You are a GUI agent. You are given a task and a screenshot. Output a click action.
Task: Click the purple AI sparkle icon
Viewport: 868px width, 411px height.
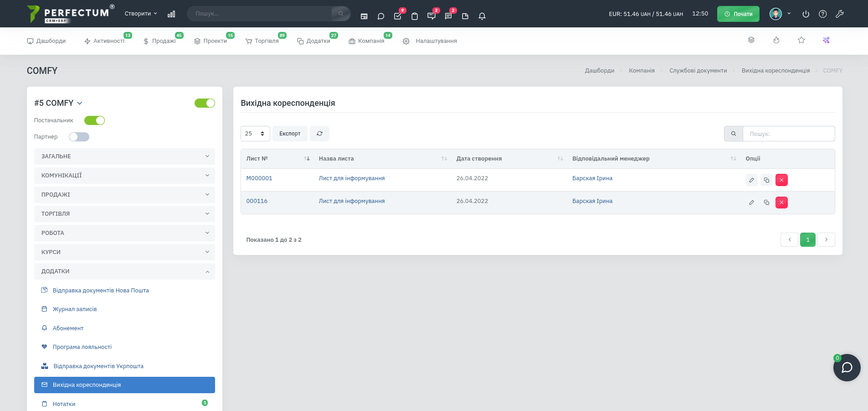pos(826,40)
